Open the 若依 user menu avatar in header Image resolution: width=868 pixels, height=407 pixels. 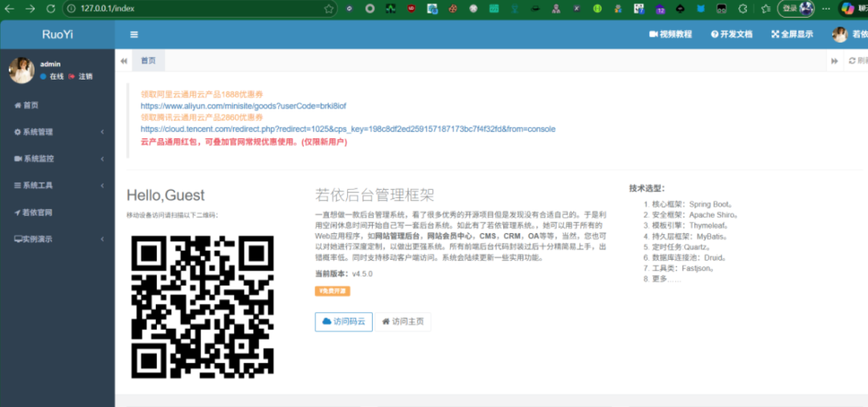tap(840, 35)
